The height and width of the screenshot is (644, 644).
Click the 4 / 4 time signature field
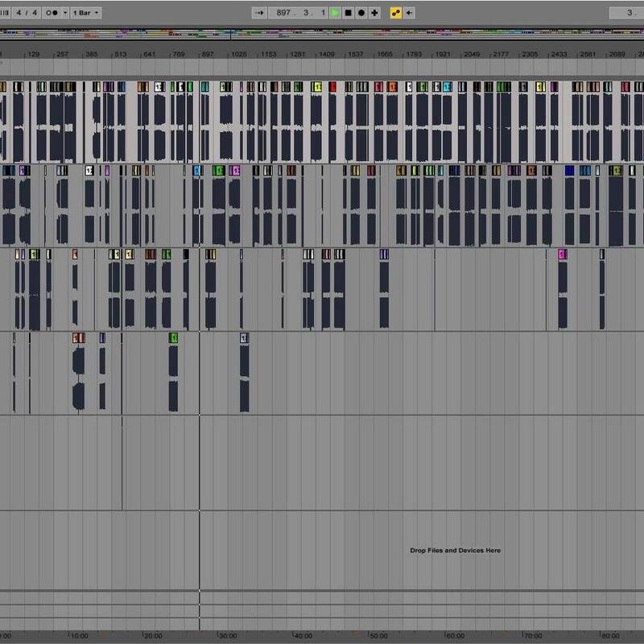coord(27,13)
